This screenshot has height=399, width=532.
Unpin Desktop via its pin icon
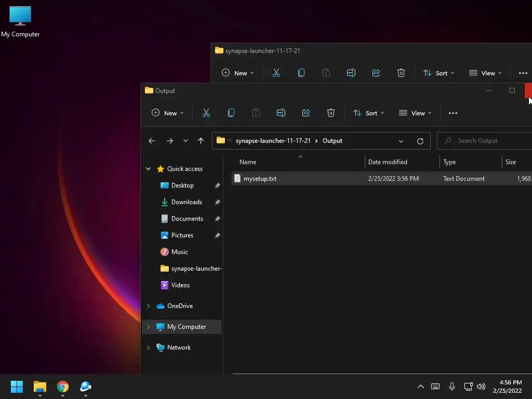pos(217,185)
